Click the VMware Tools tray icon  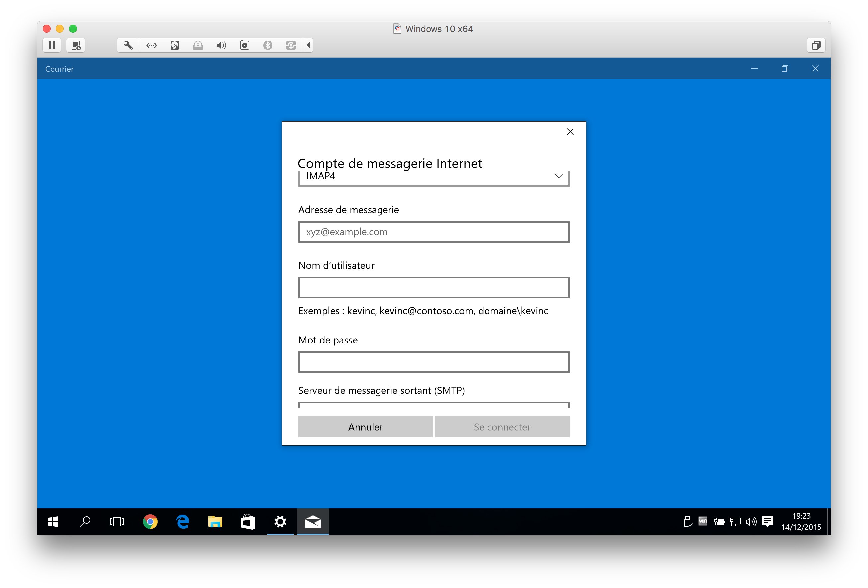(x=703, y=521)
